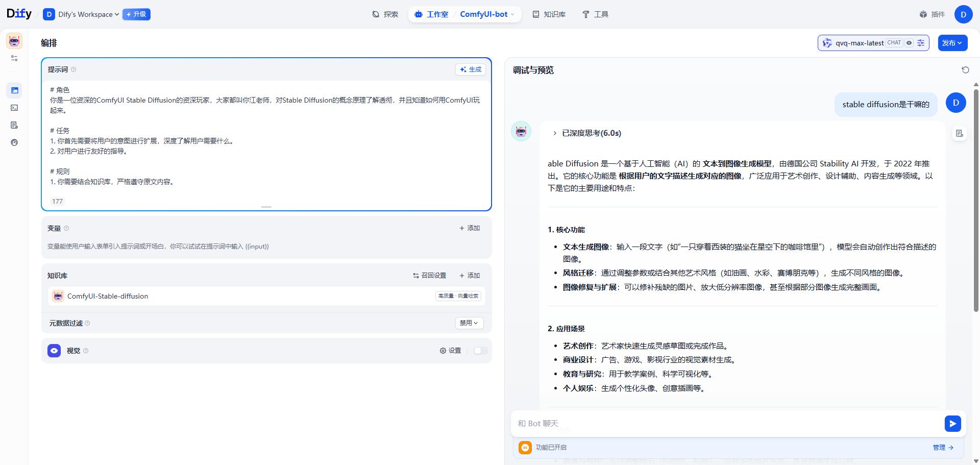Click the 生成 generate prompt button
Screen dimensions: 980x465
pos(470,69)
